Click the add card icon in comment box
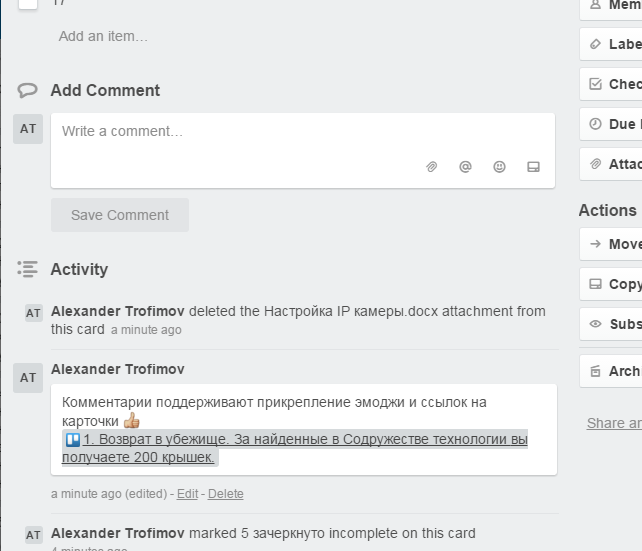The height and width of the screenshot is (551, 642). (x=533, y=167)
